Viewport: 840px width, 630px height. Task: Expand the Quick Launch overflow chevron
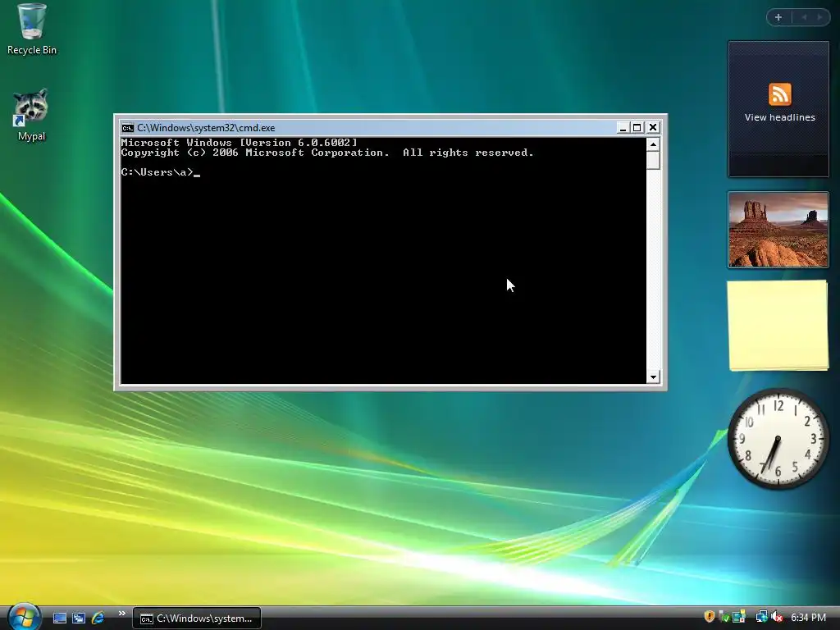(121, 614)
